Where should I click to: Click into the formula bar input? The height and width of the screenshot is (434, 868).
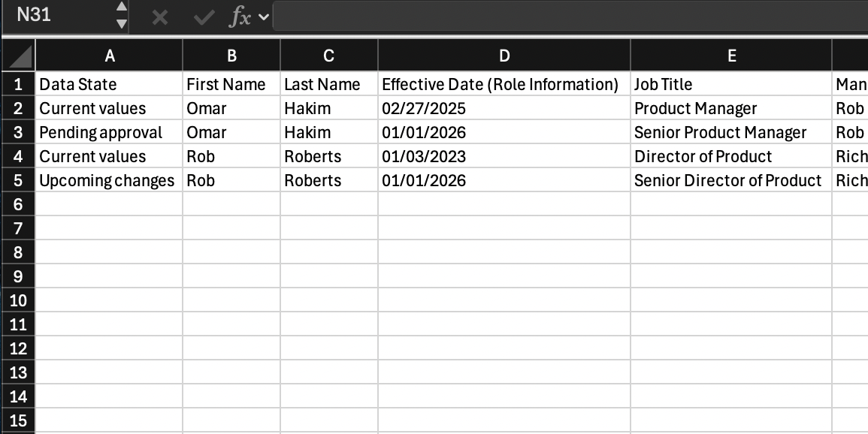[x=564, y=17]
